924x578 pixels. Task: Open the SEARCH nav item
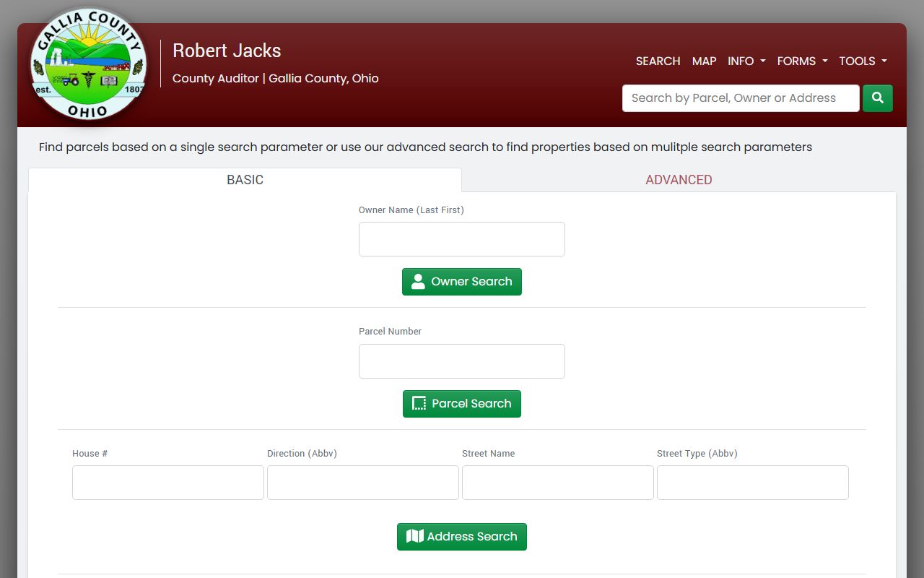point(658,61)
